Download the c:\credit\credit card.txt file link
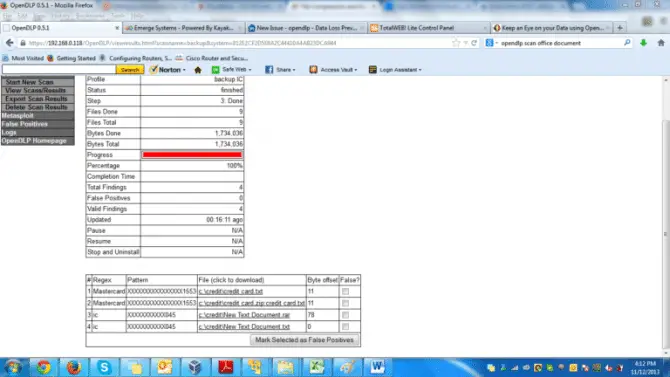The width and height of the screenshot is (670, 377). (231, 292)
